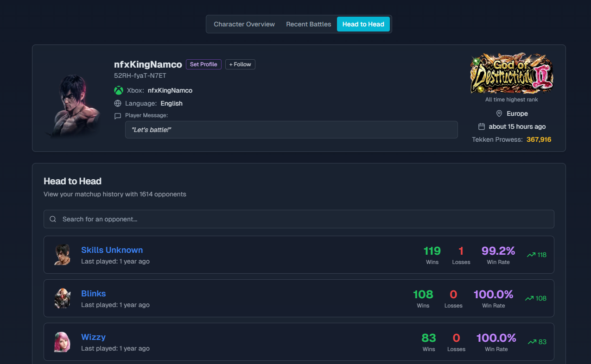
Task: Click the trending arrow icon beside 118
Action: pyautogui.click(x=531, y=255)
